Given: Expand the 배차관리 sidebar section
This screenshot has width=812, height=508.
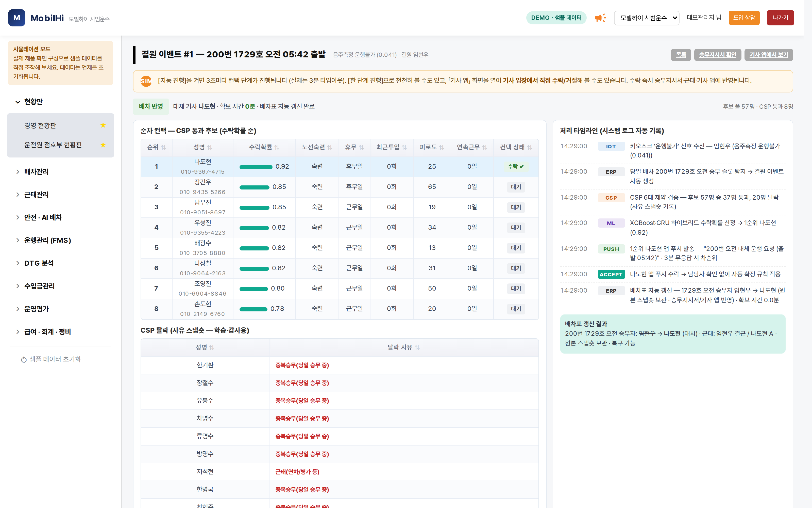Looking at the screenshot, I should (x=60, y=172).
